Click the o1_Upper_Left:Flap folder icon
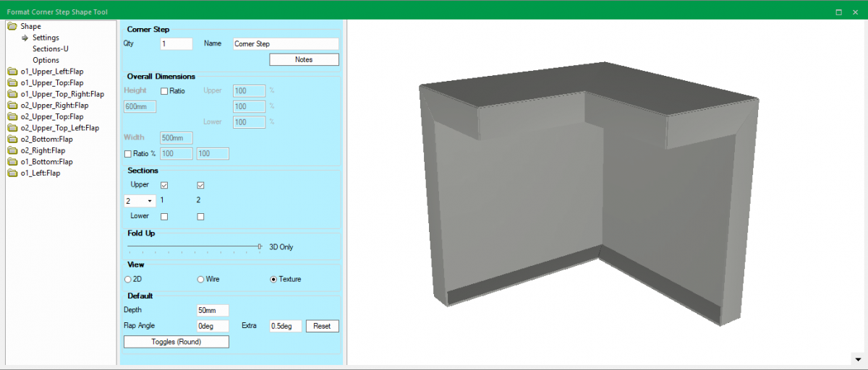Screen dimensions: 868x370 pyautogui.click(x=12, y=72)
